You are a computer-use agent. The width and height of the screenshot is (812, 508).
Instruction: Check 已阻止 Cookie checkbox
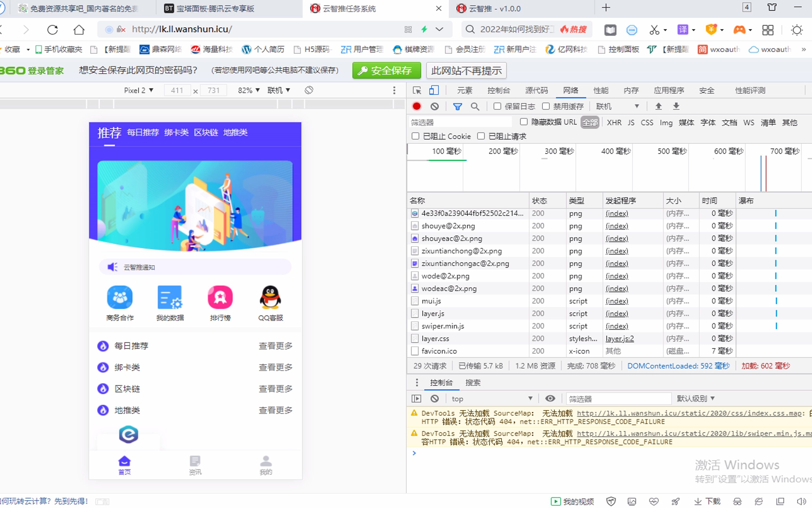(415, 136)
